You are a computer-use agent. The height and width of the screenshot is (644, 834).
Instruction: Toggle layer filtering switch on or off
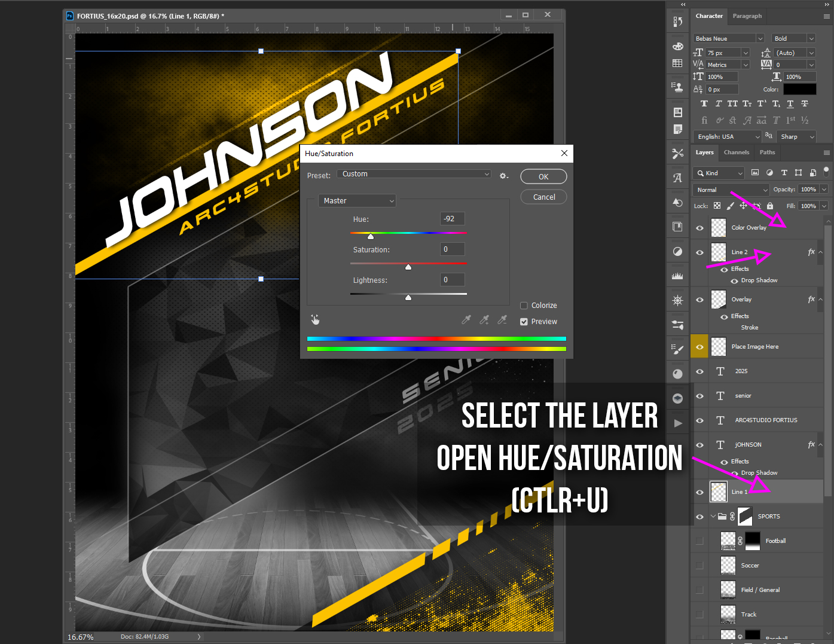click(x=826, y=172)
